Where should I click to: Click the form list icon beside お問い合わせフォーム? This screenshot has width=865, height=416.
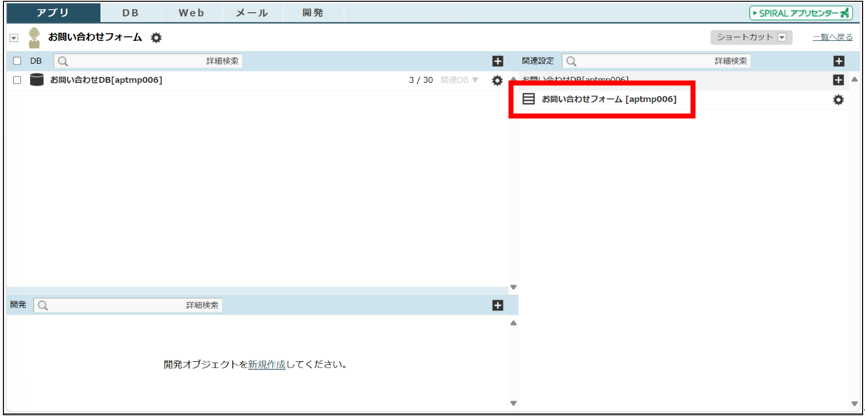(528, 99)
